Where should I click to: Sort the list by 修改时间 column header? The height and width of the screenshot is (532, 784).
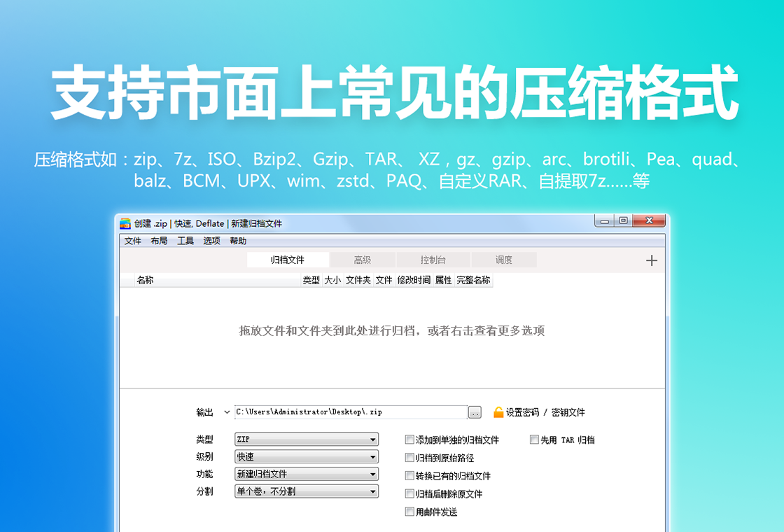(413, 280)
